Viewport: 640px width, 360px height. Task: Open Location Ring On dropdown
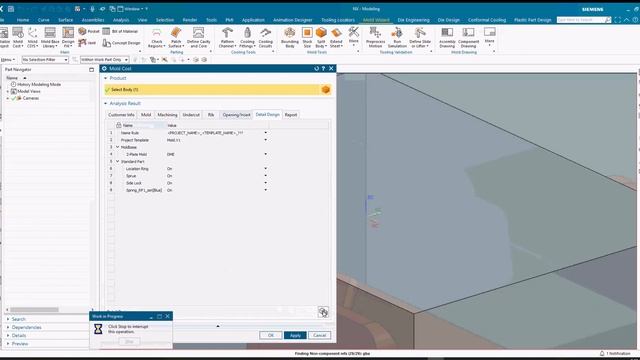(266, 169)
